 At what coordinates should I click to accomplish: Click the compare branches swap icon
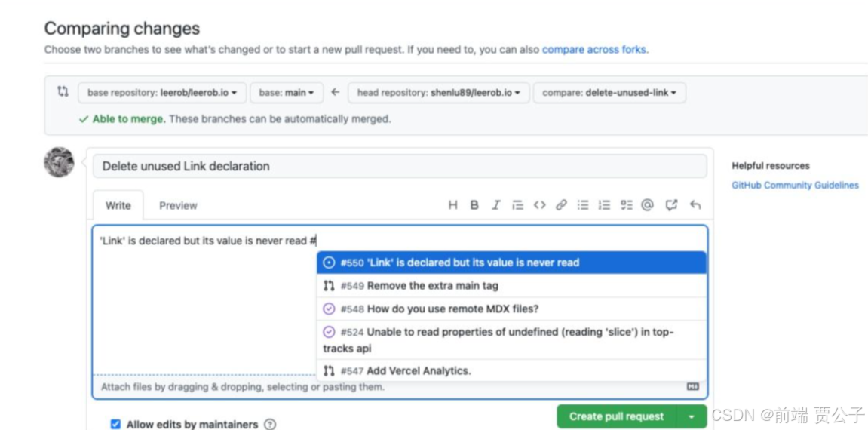click(x=63, y=91)
